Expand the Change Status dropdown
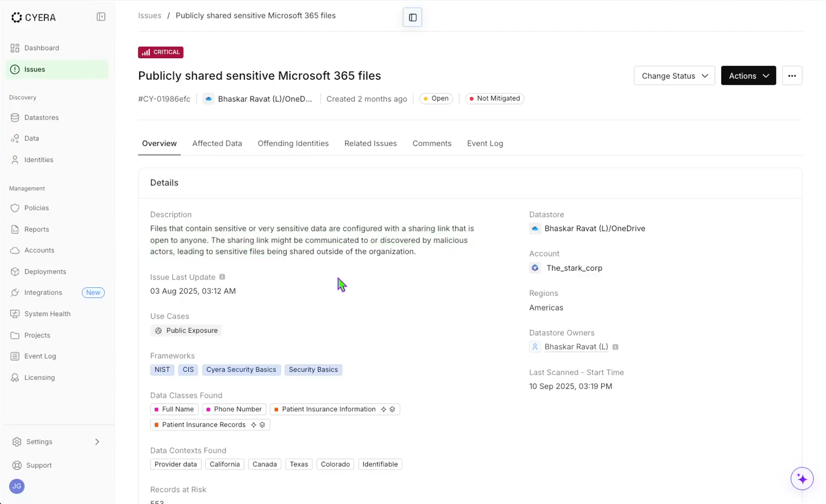 (674, 76)
